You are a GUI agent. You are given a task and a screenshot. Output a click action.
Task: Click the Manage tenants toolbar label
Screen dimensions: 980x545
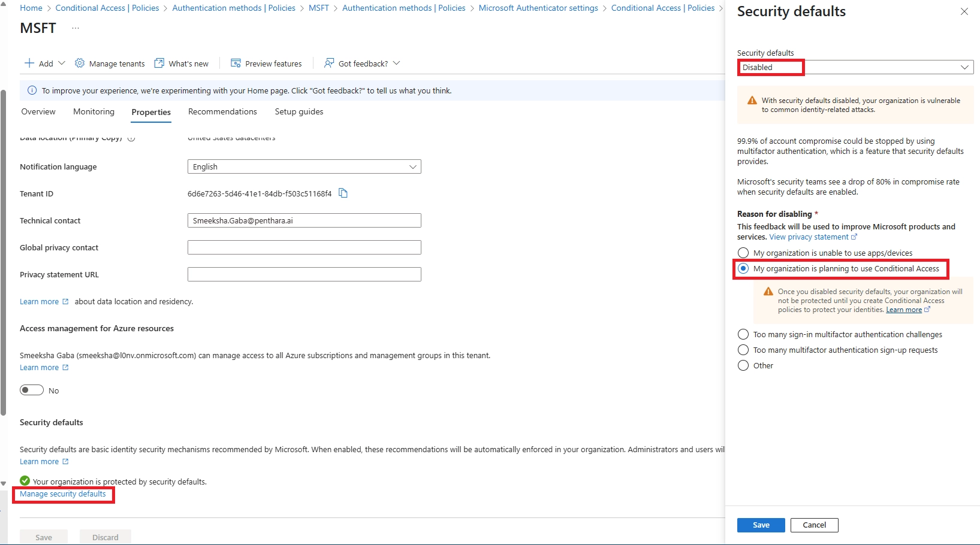[x=117, y=63]
